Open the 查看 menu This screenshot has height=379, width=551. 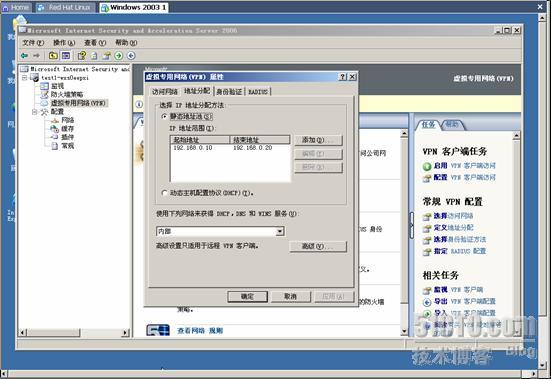click(95, 43)
